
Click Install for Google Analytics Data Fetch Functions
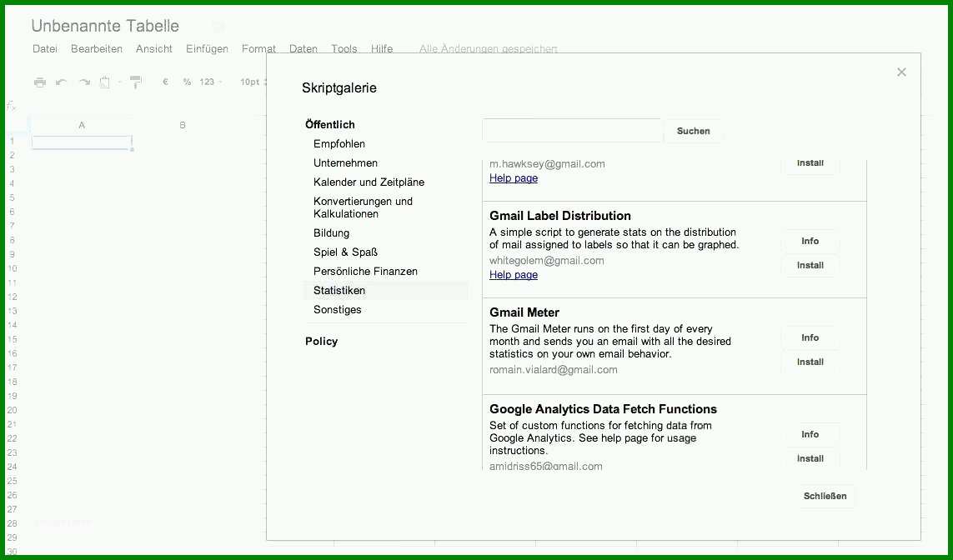point(810,458)
